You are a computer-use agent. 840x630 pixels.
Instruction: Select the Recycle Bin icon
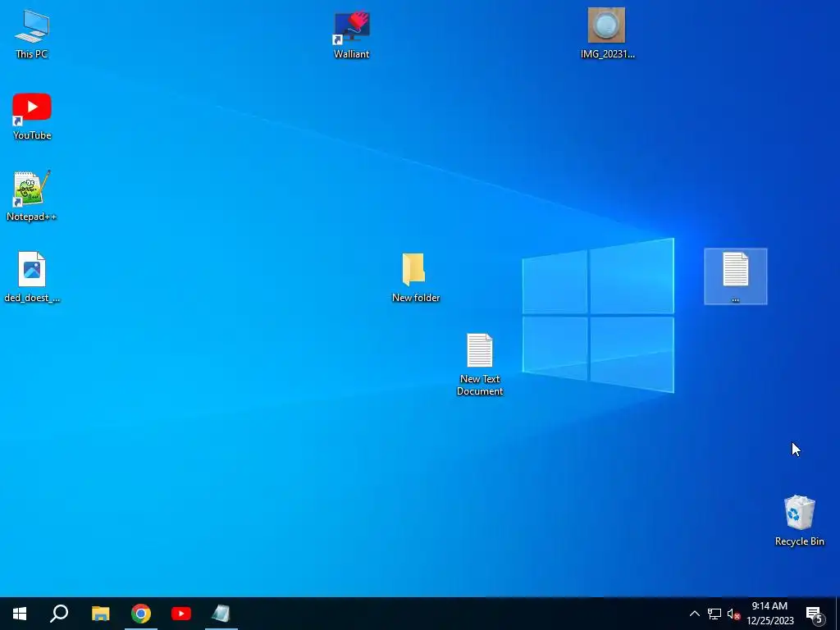point(799,520)
